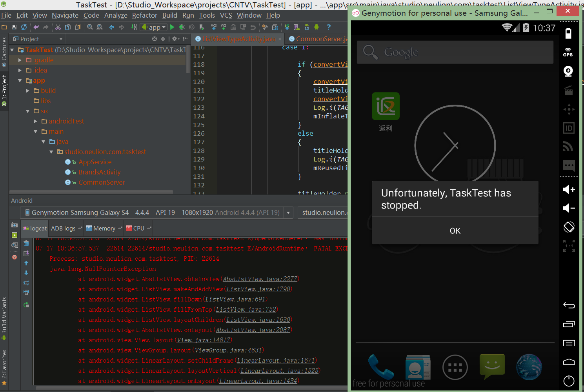Open ListView.java:1790 stack trace link

click(x=258, y=289)
